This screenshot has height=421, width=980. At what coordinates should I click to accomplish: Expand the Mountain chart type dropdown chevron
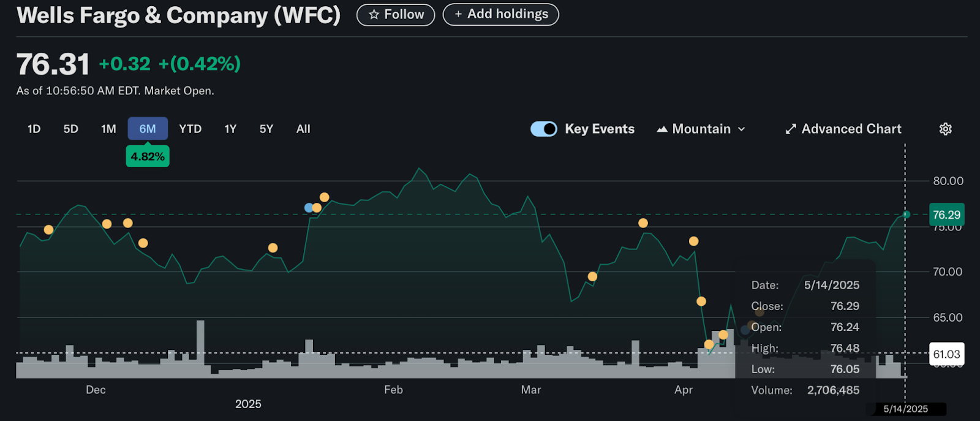pyautogui.click(x=741, y=129)
